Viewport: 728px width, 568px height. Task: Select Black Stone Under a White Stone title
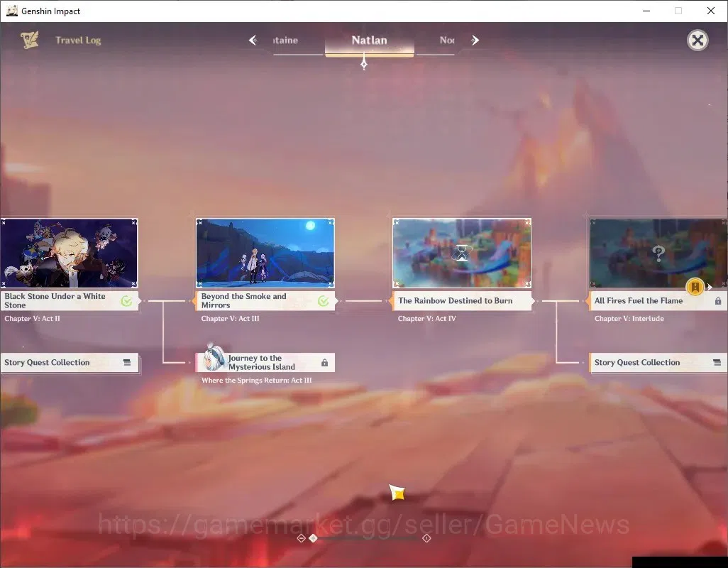pos(55,300)
